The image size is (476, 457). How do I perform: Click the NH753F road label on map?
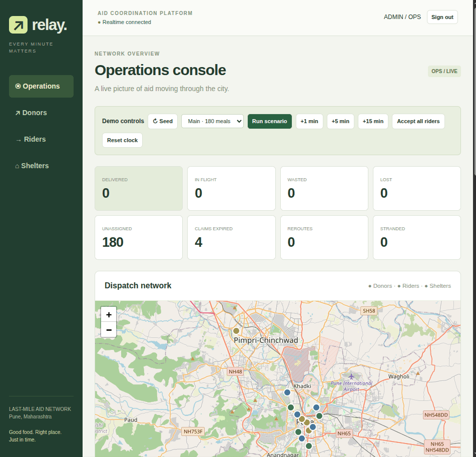[x=193, y=431]
